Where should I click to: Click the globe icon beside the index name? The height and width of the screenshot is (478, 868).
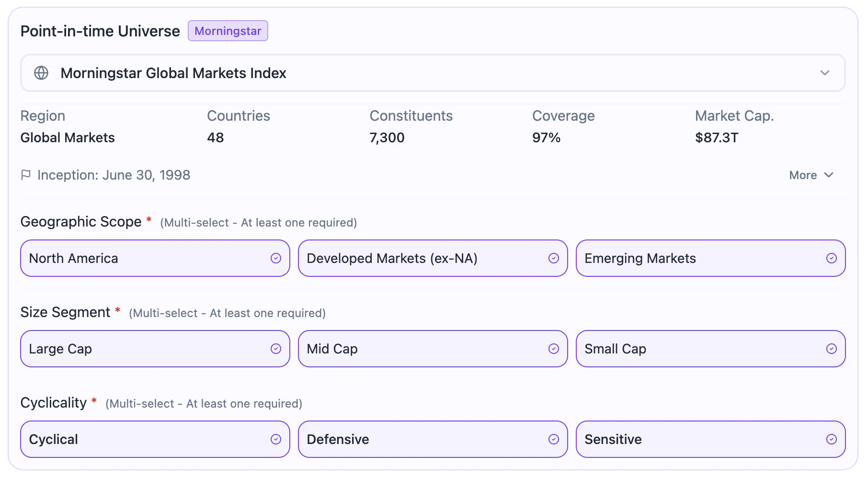click(41, 73)
